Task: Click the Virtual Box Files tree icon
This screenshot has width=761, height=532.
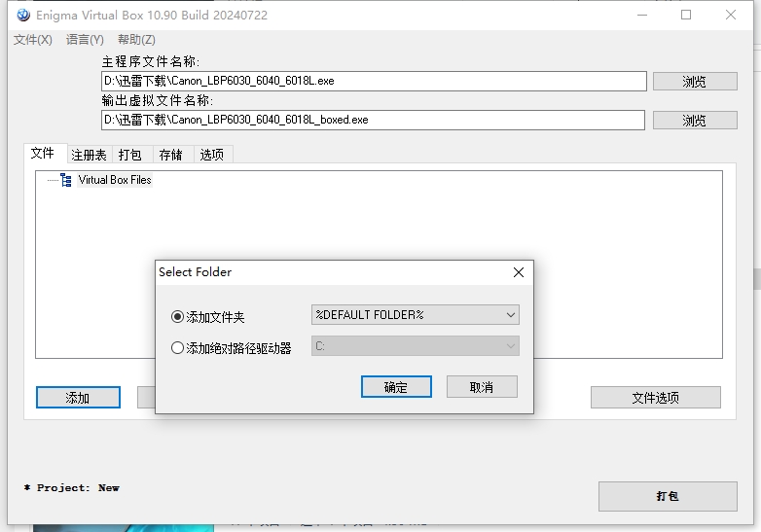Action: 66,180
